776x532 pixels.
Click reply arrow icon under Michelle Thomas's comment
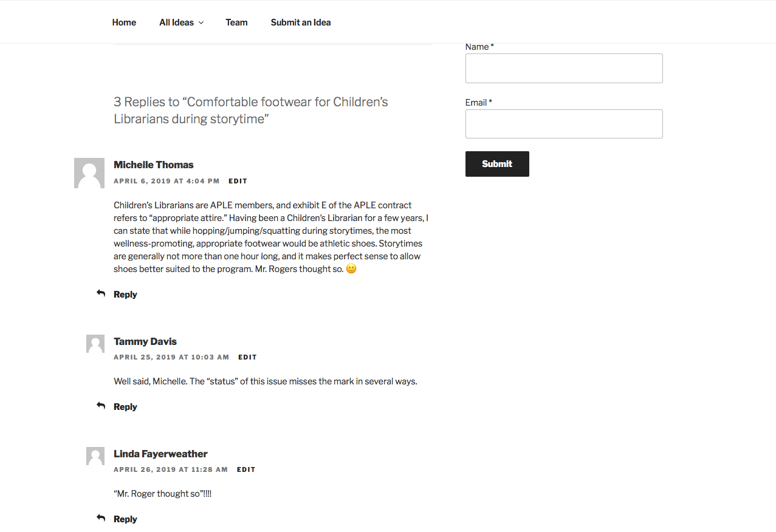click(101, 293)
